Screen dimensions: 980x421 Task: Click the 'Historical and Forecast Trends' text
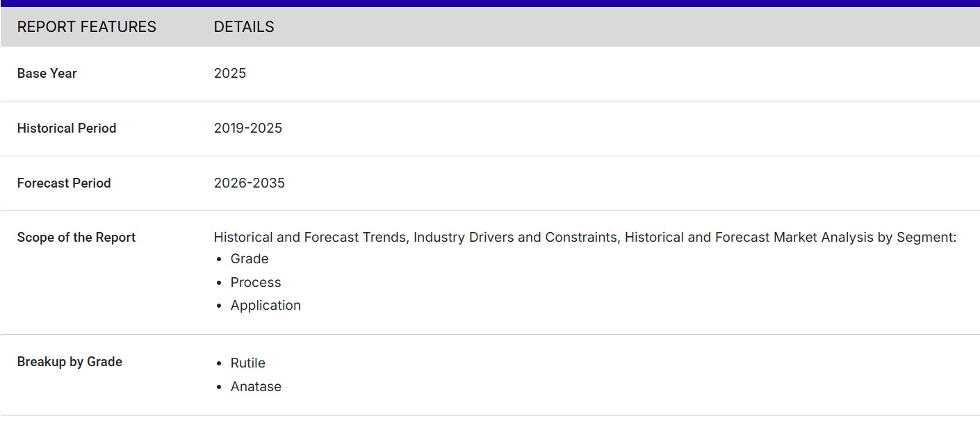point(311,238)
